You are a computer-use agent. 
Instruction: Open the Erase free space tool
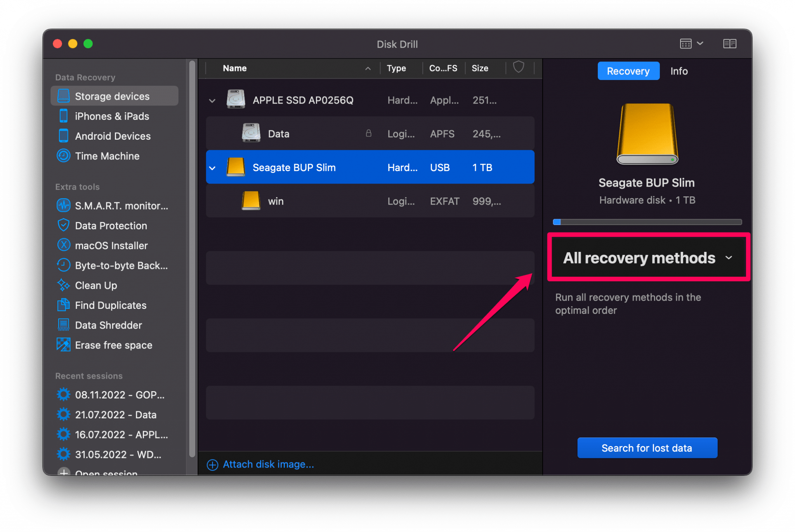pos(113,345)
